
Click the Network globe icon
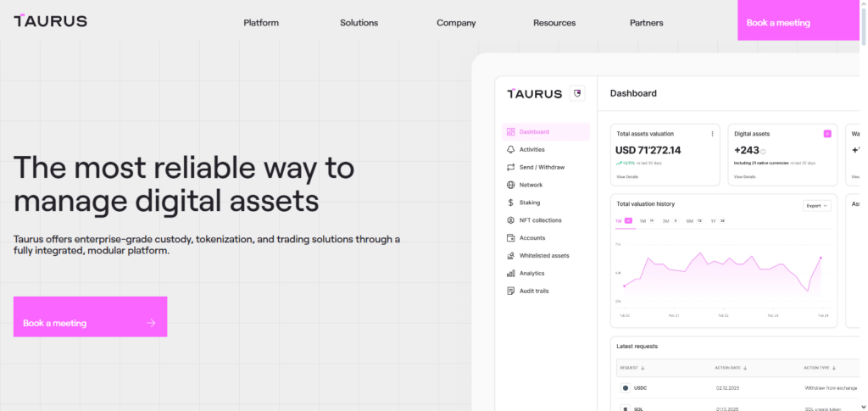tap(510, 185)
